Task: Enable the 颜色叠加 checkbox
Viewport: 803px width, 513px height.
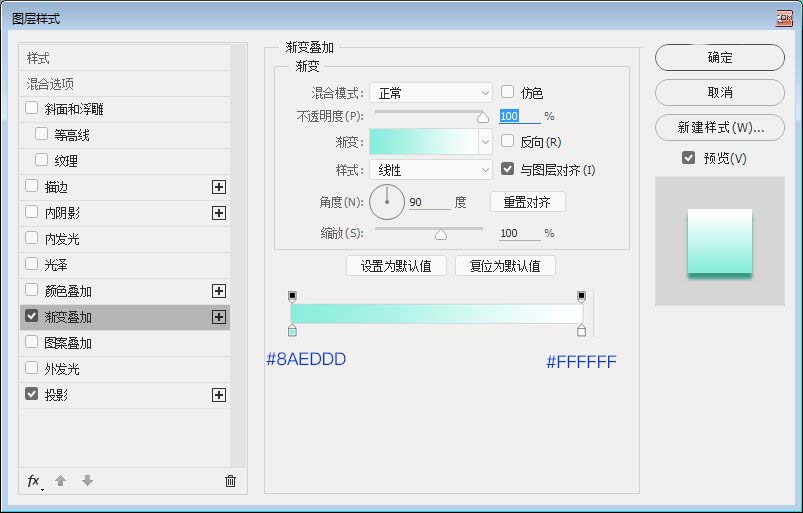Action: click(x=32, y=290)
